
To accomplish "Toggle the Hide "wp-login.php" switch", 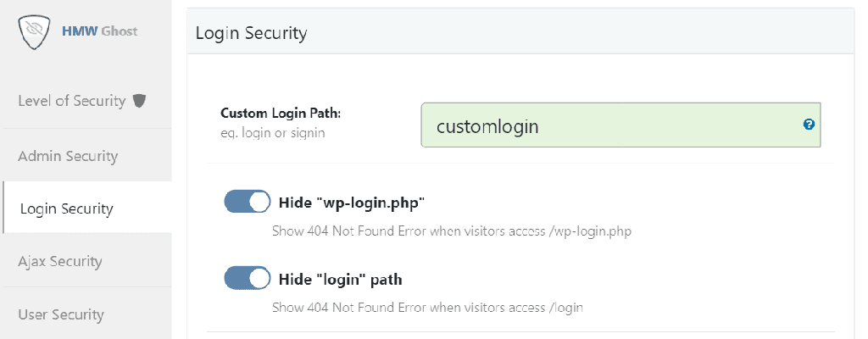I will [x=248, y=203].
